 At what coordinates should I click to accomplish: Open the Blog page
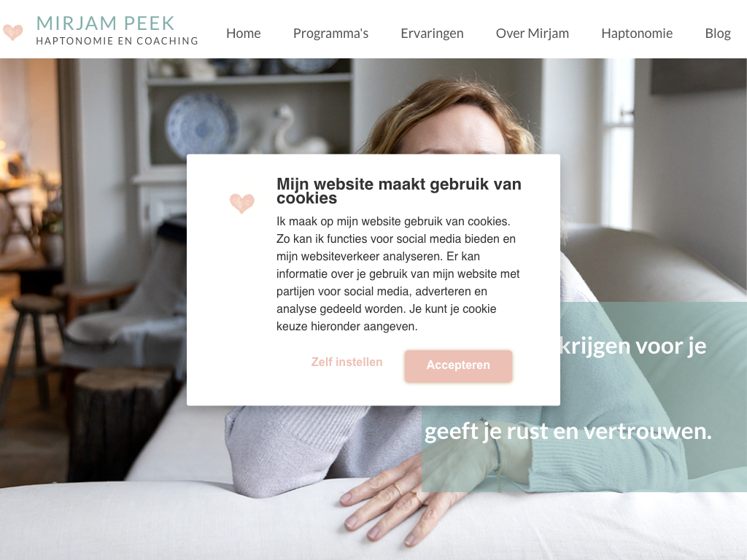[x=718, y=34]
